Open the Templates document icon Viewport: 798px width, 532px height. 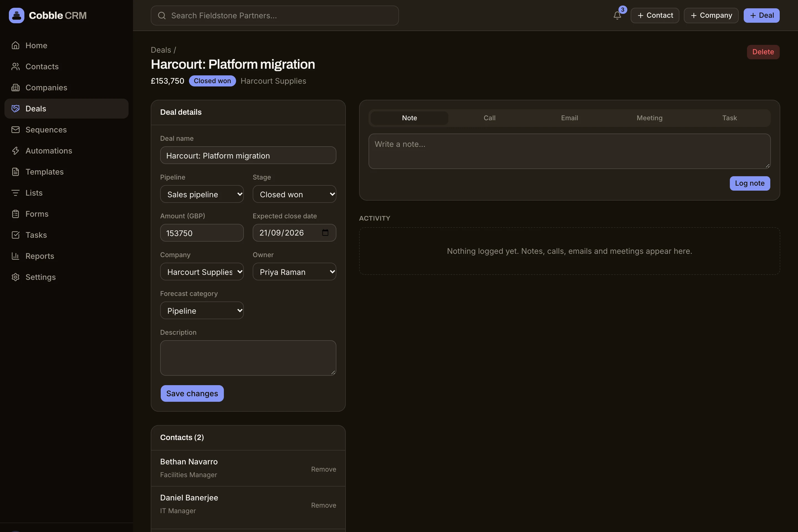coord(15,172)
